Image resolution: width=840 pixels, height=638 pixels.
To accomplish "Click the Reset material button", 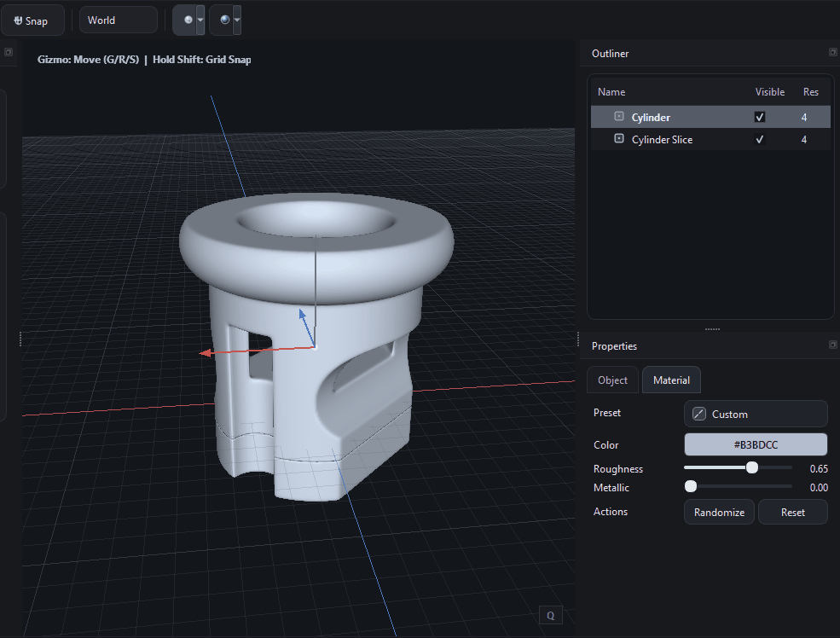I will [792, 513].
